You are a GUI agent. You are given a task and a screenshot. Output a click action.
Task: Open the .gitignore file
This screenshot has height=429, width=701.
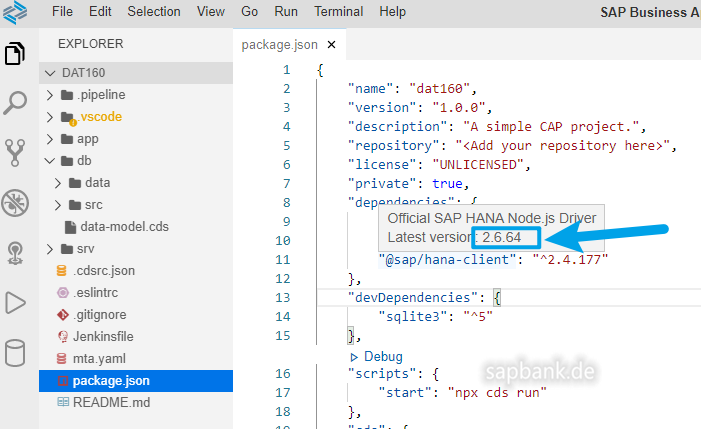(100, 315)
